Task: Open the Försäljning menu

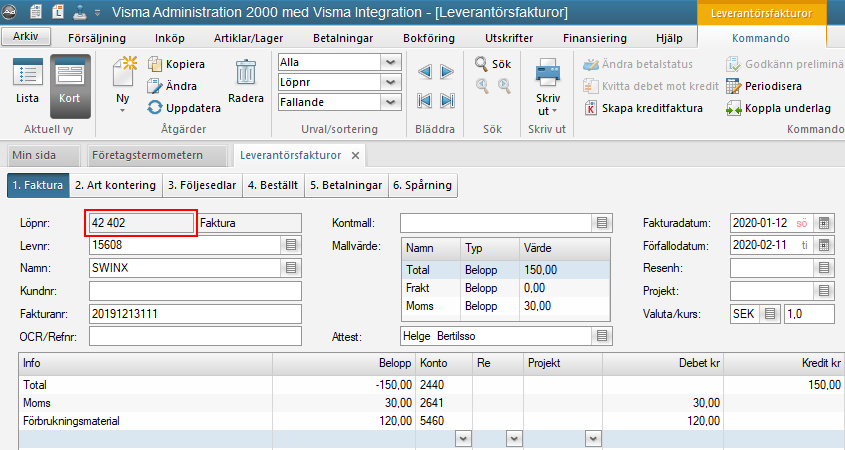Action: (x=97, y=38)
